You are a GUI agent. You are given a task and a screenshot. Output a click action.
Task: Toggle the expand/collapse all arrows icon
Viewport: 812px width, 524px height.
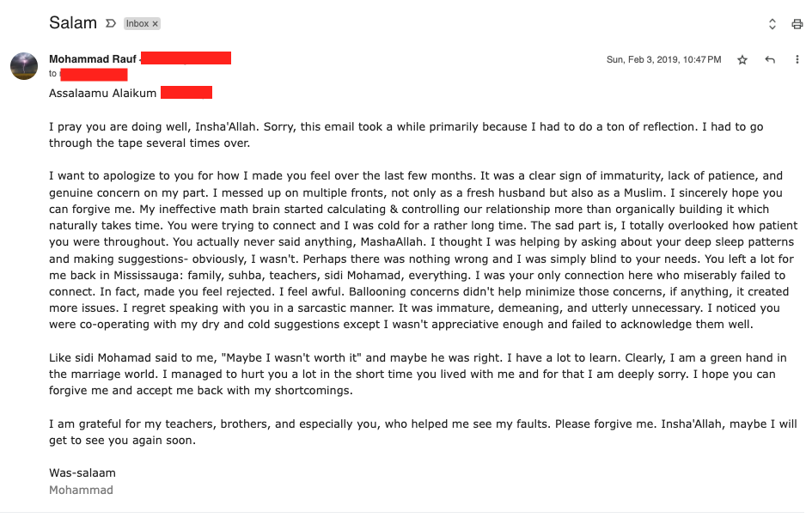tap(772, 24)
